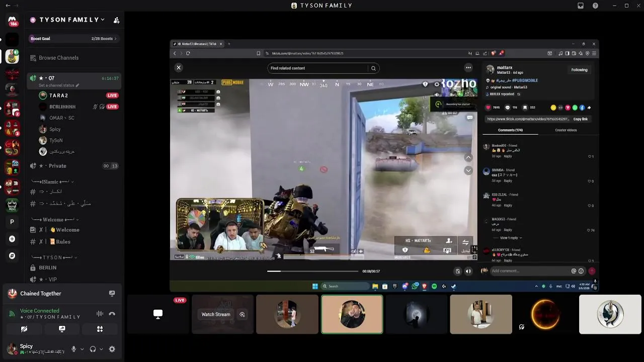This screenshot has height=362, width=644.
Task: Open Discover servers compass icon
Action: point(12,255)
